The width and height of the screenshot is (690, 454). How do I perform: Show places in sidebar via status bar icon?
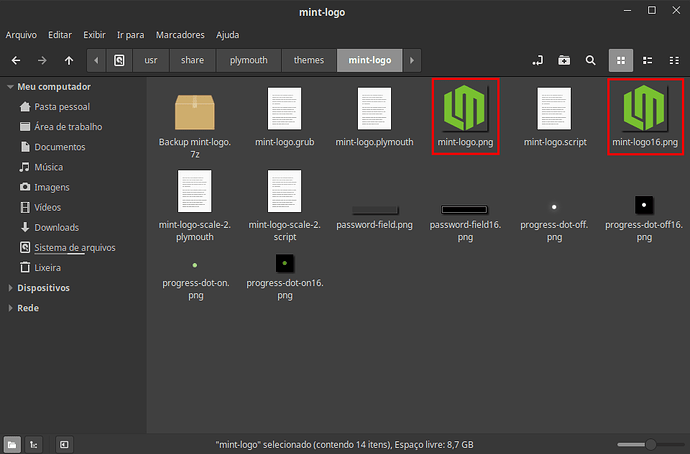[12, 444]
